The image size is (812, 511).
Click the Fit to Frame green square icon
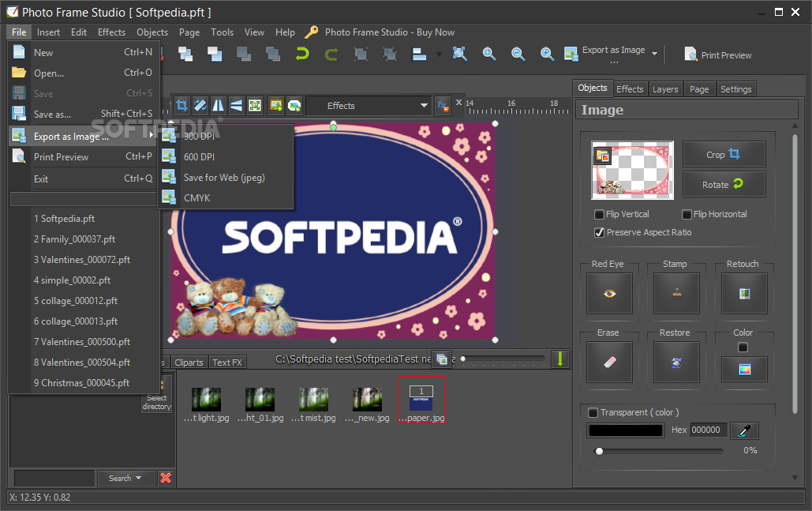coord(255,106)
